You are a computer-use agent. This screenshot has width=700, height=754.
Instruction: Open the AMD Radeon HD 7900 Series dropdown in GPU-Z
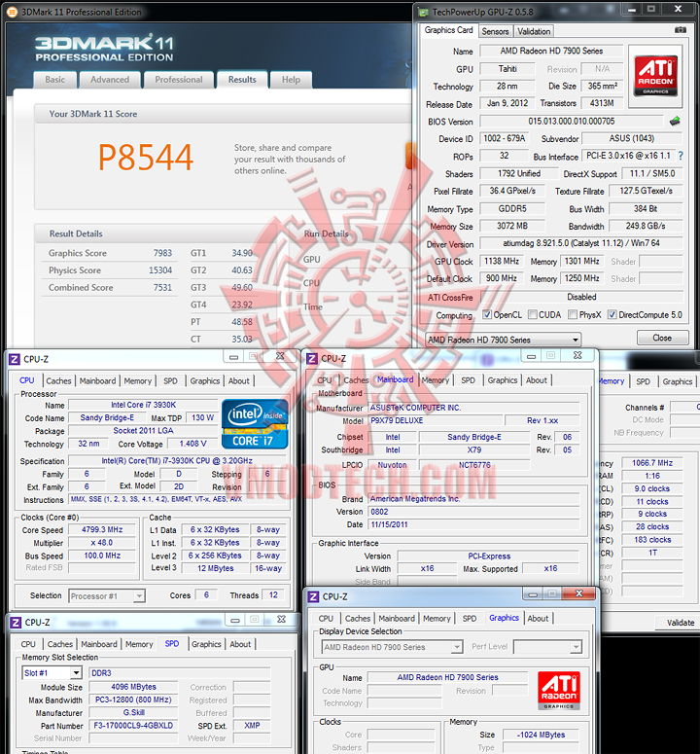503,340
